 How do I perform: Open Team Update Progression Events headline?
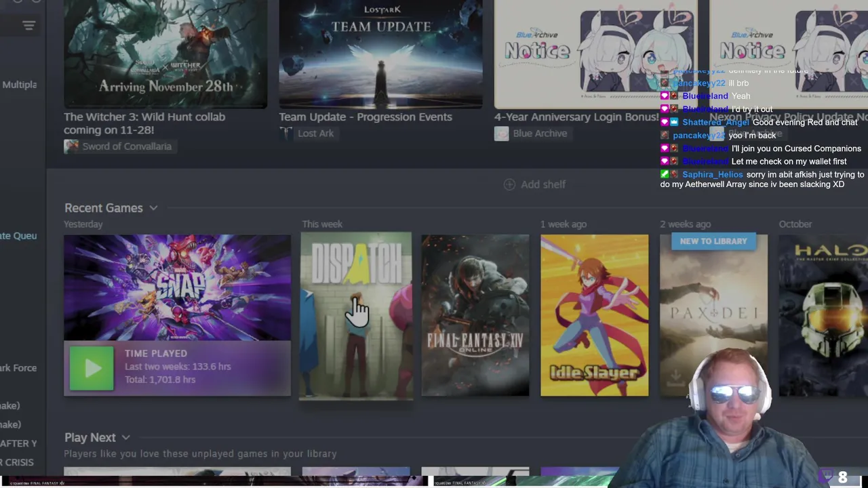click(366, 117)
